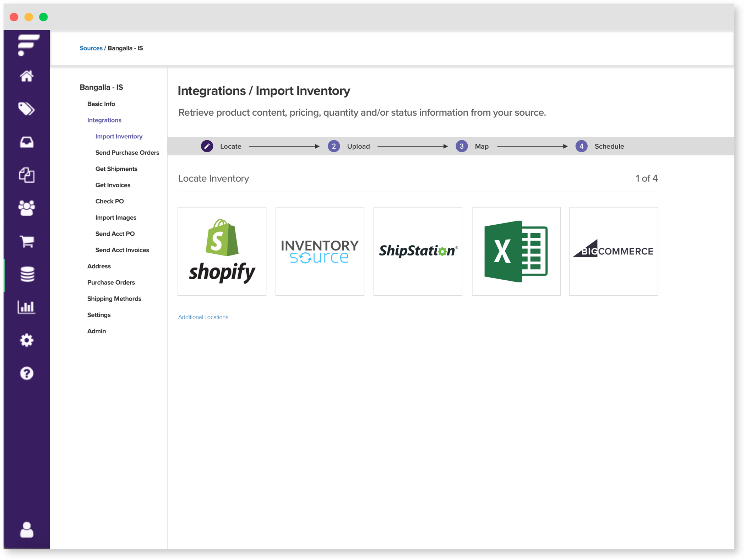The width and height of the screenshot is (745, 560).
Task: Go to Sources breadcrumb link
Action: click(x=91, y=48)
